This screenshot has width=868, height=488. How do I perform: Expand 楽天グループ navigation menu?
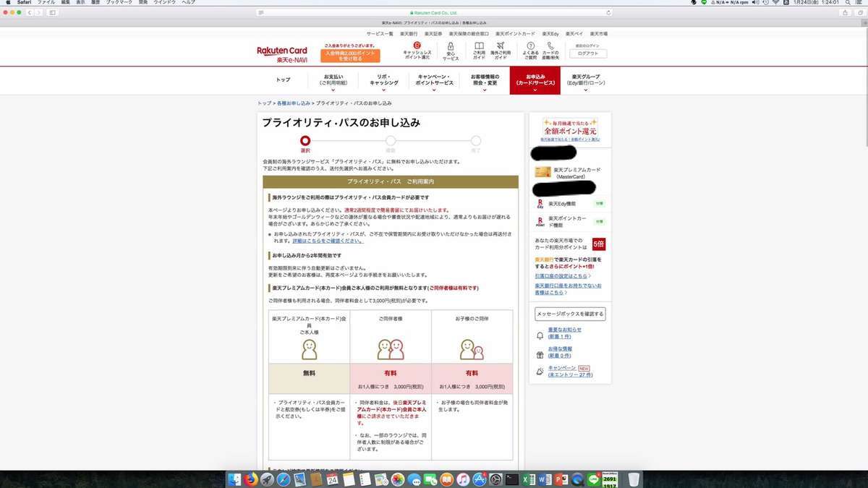[x=586, y=80]
